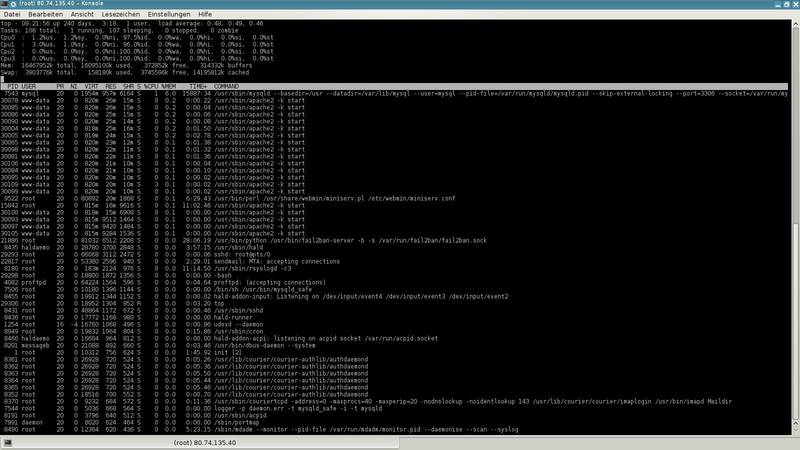Click the '/usr/sbin/acpid' process row
Image resolution: width=800 pixels, height=450 pixels.
pos(134,415)
